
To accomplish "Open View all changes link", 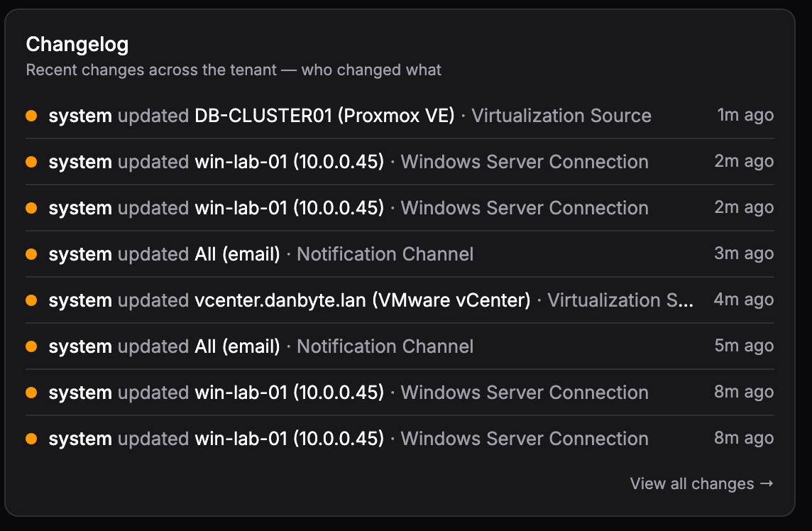I will 702,483.
